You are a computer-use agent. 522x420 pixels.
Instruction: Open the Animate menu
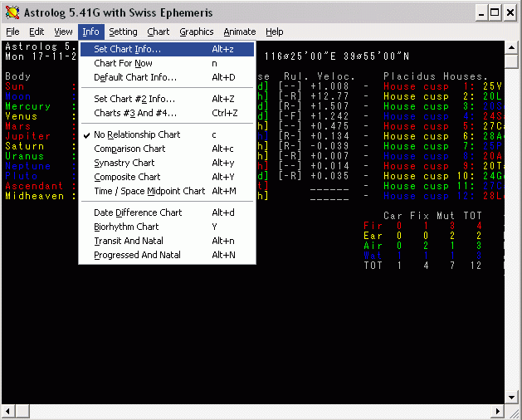(x=240, y=32)
